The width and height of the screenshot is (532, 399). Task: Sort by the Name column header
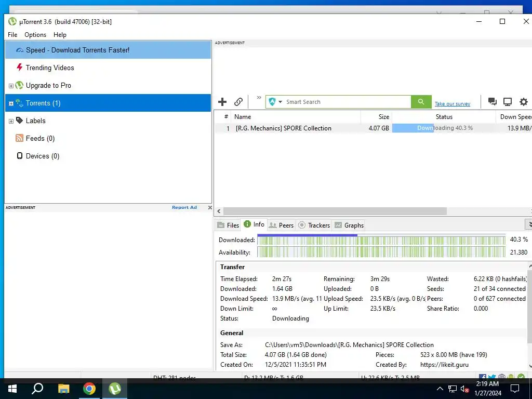tap(295, 117)
